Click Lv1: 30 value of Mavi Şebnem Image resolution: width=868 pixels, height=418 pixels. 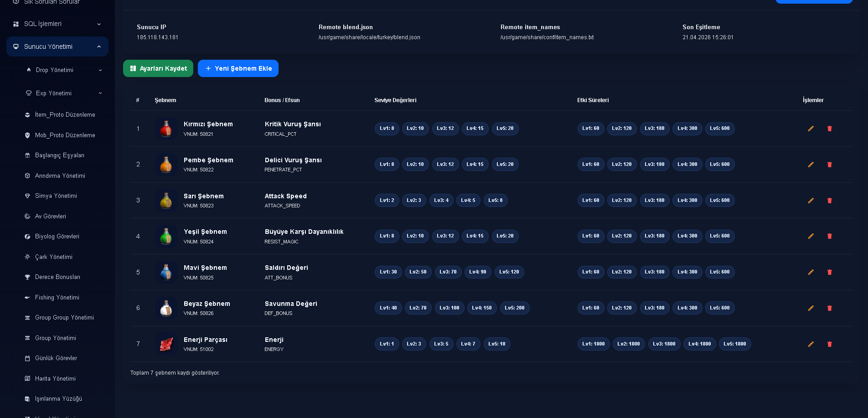pos(388,272)
